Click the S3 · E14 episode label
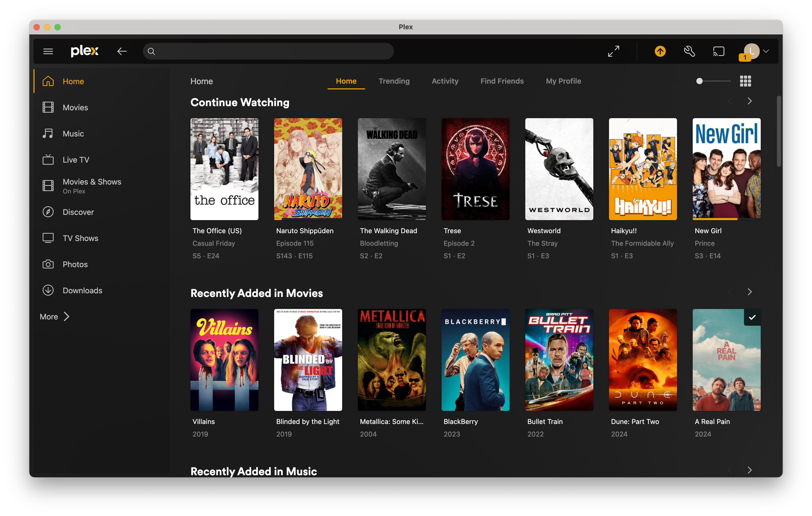 [707, 256]
